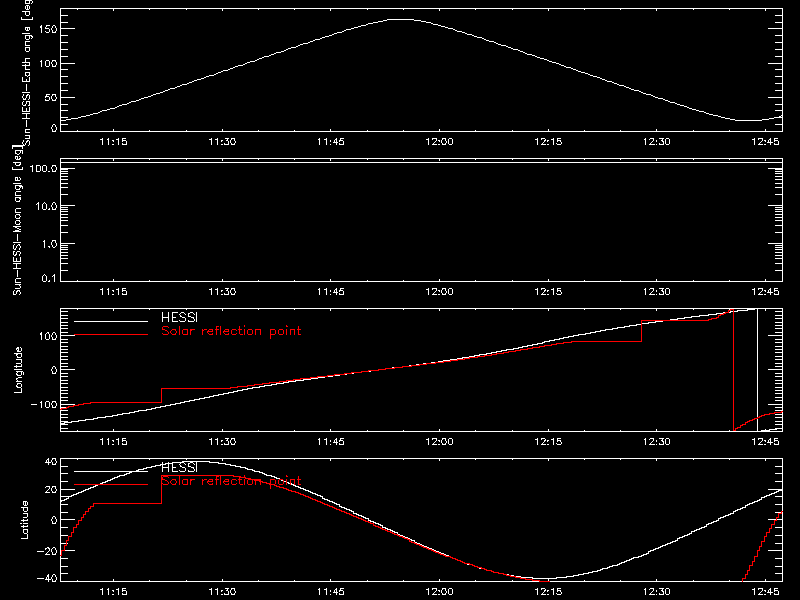Image resolution: width=800 pixels, height=600 pixels.
Task: Click the 100.0 tick of Moon angle plot
Action: 43,168
